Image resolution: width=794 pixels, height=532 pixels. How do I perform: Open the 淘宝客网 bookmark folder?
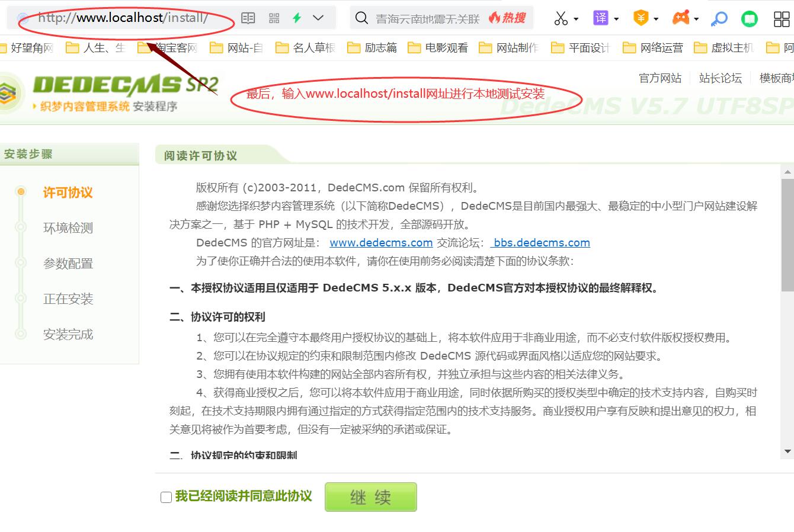(x=168, y=47)
